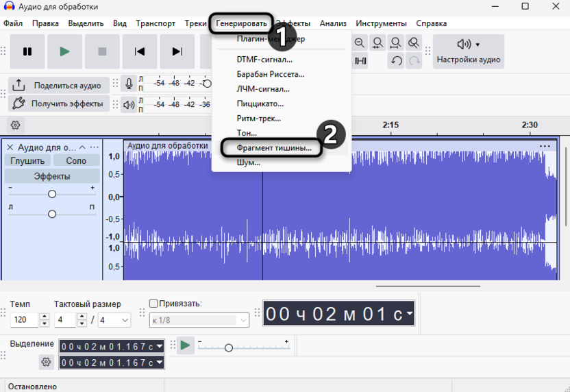Click the speaker playback meter icon
This screenshot has width=570, height=392.
tap(129, 105)
